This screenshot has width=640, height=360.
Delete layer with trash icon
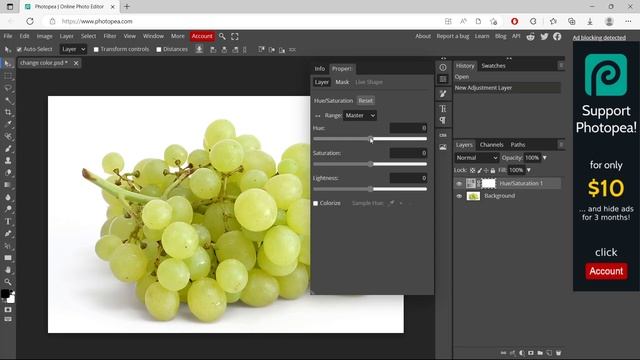point(558,353)
